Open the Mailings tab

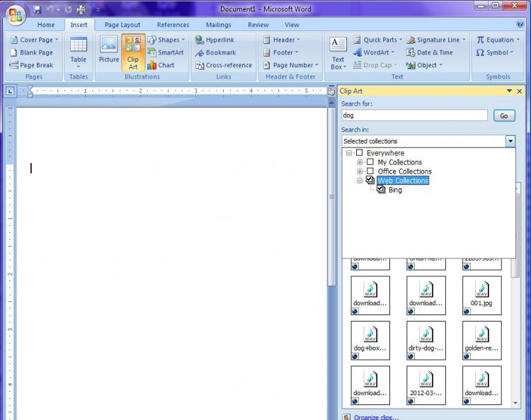[219, 25]
